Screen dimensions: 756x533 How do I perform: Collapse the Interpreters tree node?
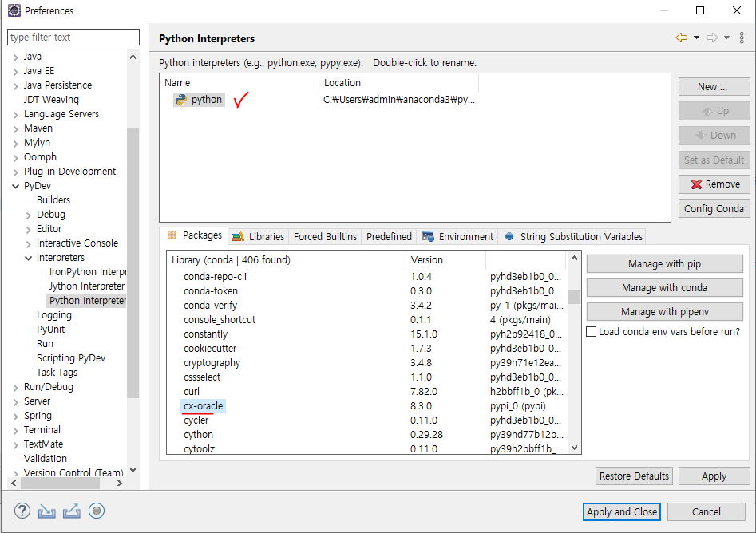[29, 258]
